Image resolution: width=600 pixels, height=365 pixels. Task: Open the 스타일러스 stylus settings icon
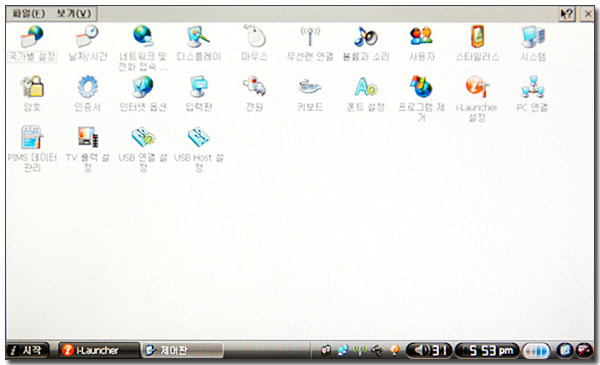click(477, 36)
